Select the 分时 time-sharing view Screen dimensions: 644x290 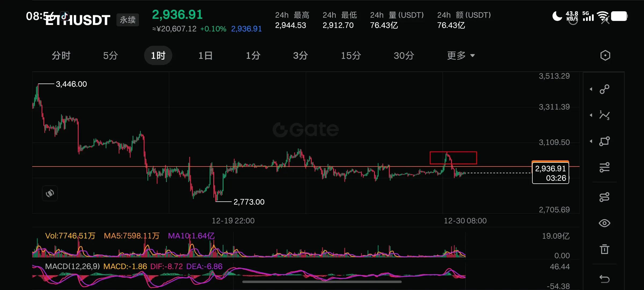pos(61,56)
